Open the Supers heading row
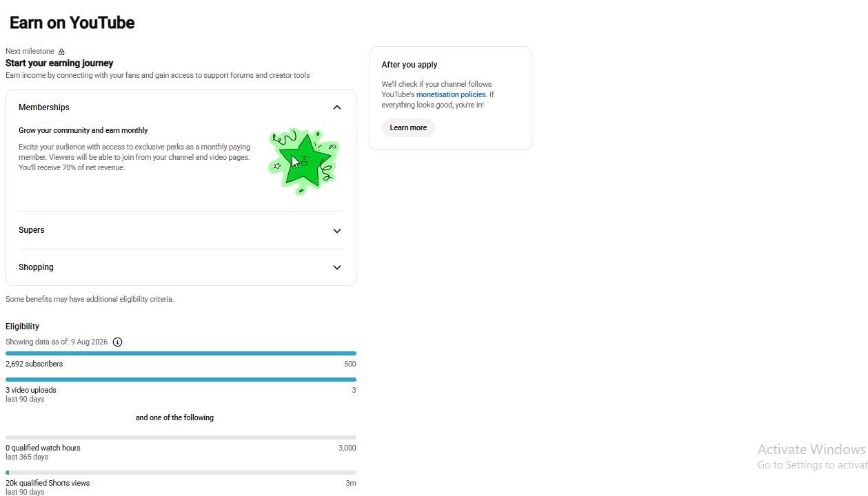The height and width of the screenshot is (496, 868). pyautogui.click(x=181, y=230)
